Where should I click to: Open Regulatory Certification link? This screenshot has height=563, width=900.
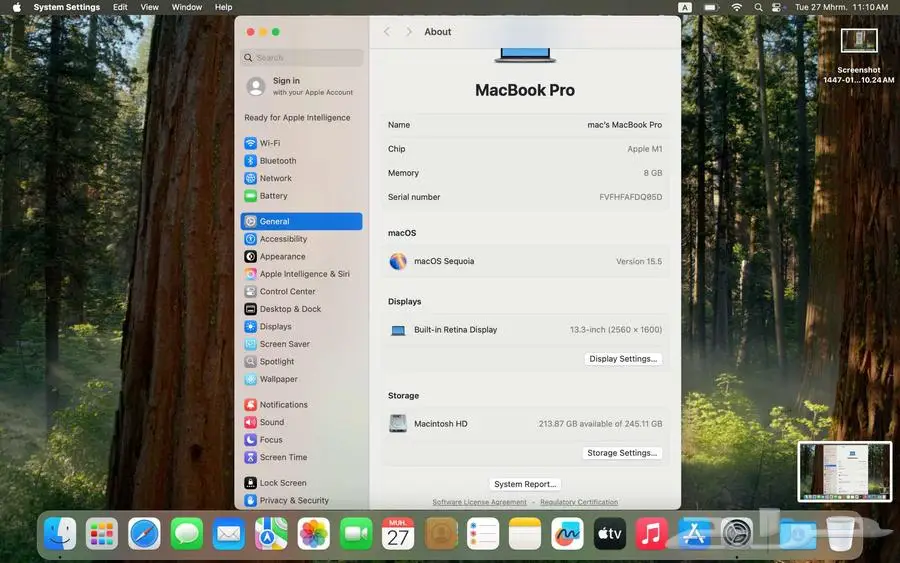coord(579,502)
